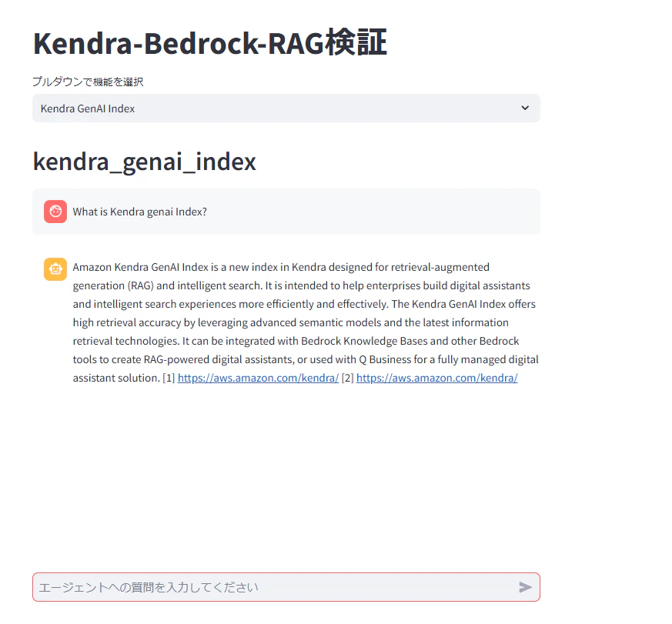Open the second aws.amazon.com/kendra/ link
This screenshot has width=672, height=624.
pos(436,378)
